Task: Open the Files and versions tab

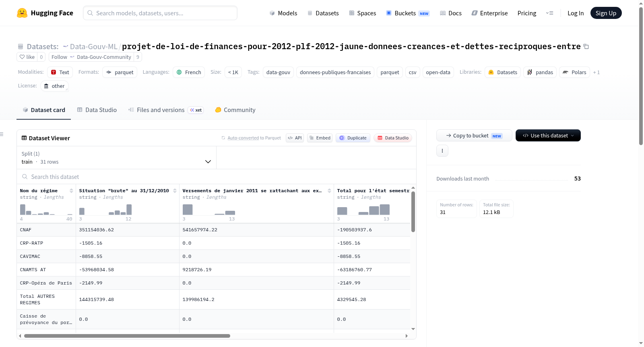Action: point(165,110)
